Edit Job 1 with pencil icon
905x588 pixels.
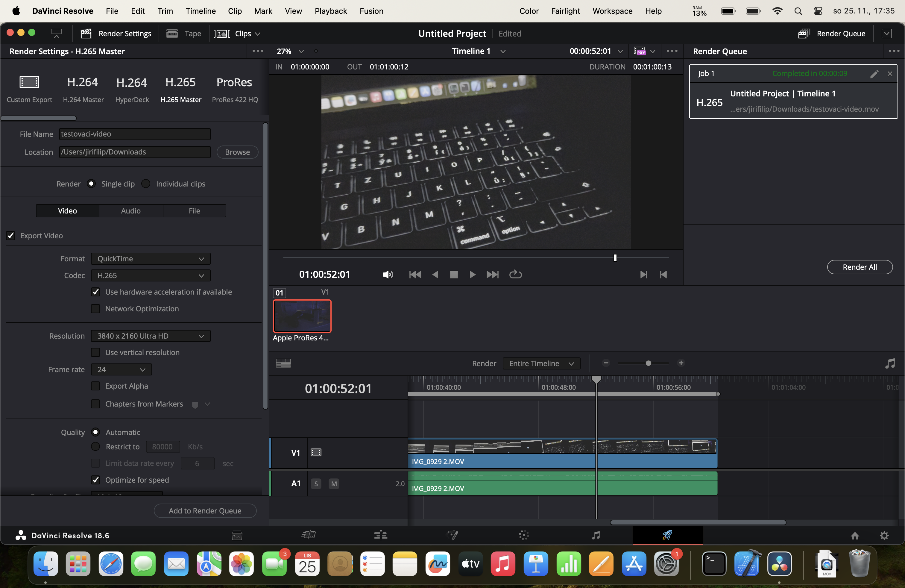(x=874, y=74)
